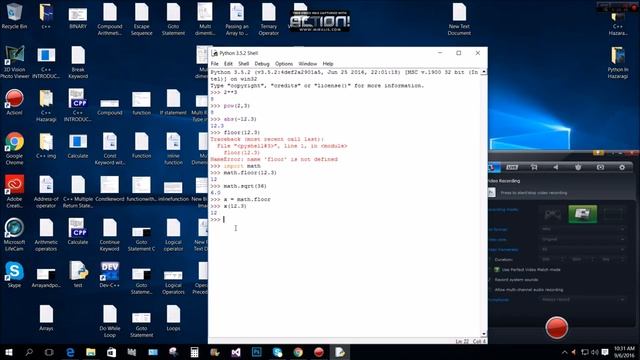Open the volume control in system tray

click(595, 352)
